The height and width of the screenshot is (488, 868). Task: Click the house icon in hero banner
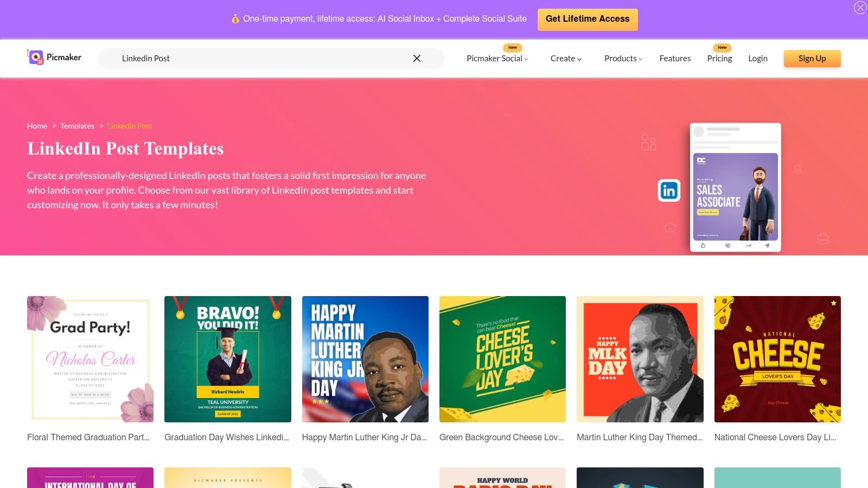click(x=670, y=227)
